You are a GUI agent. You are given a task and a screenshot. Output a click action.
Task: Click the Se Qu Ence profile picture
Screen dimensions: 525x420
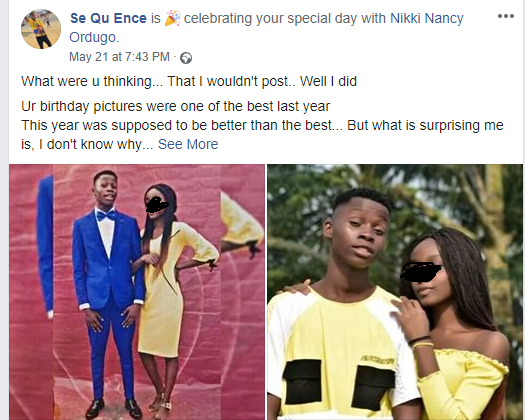(x=41, y=29)
